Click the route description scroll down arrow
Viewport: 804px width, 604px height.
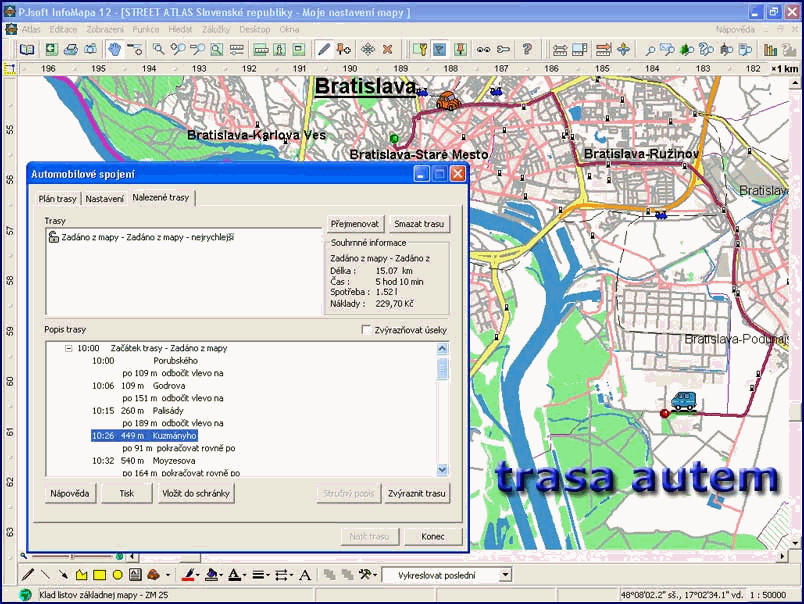[442, 469]
